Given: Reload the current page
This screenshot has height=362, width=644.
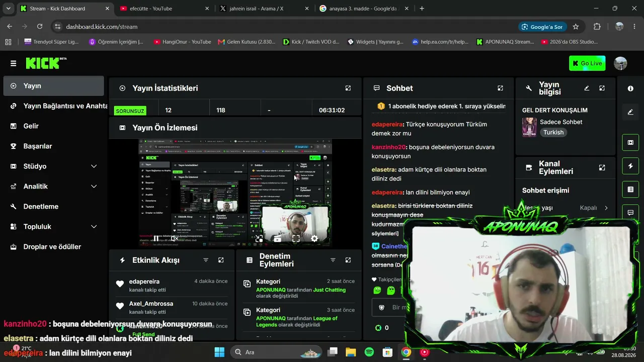Looking at the screenshot, I should click(x=40, y=27).
